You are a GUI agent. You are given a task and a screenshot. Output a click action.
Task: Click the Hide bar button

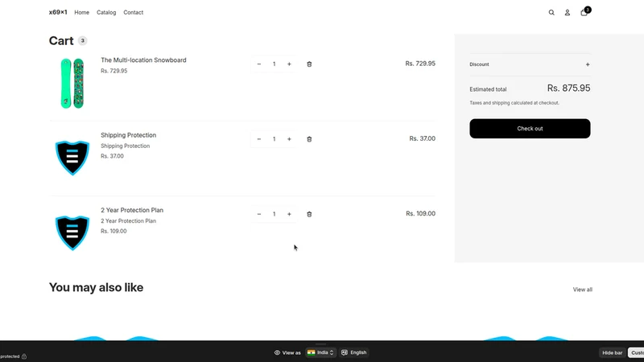tap(612, 353)
